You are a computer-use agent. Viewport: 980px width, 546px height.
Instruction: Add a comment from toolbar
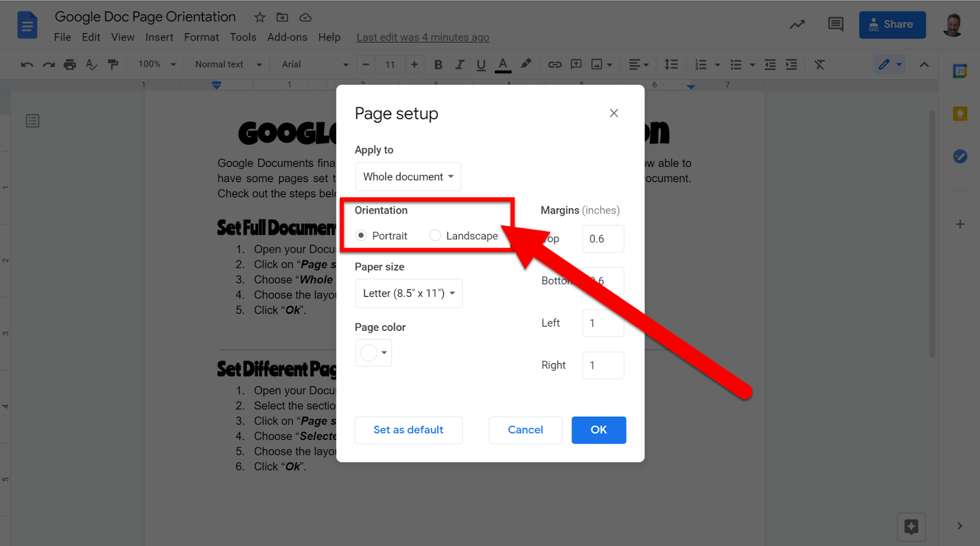[576, 64]
